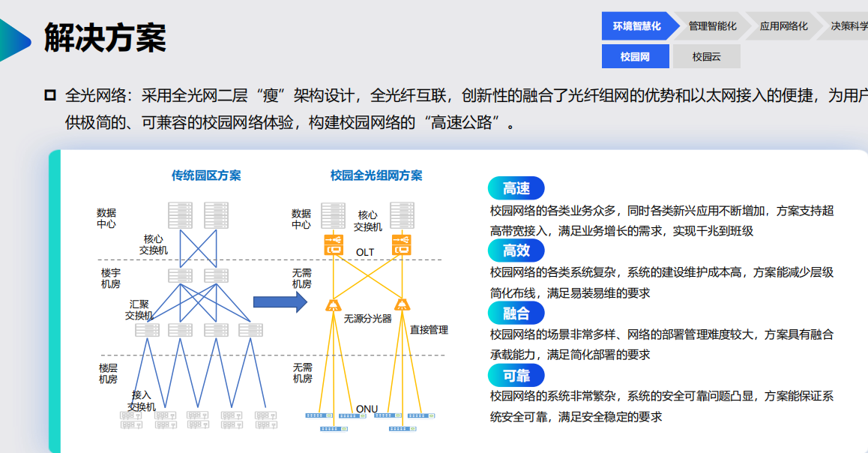The height and width of the screenshot is (453, 868).
Task: Click the left data center server in 传统园区方案
Action: (x=181, y=215)
